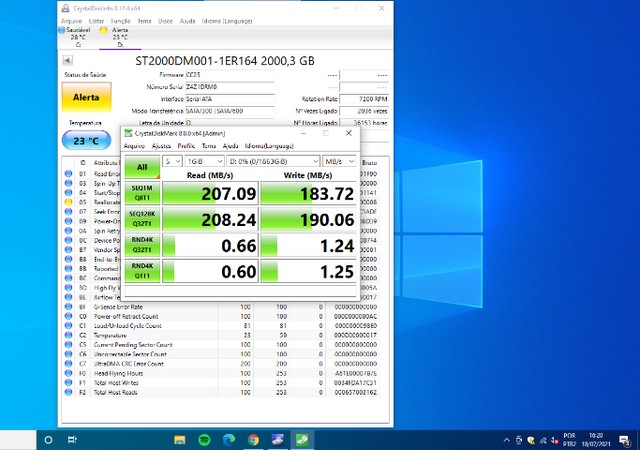This screenshot has width=640, height=450.
Task: Click the taskbar clock showing 16:20
Action: 596,440
